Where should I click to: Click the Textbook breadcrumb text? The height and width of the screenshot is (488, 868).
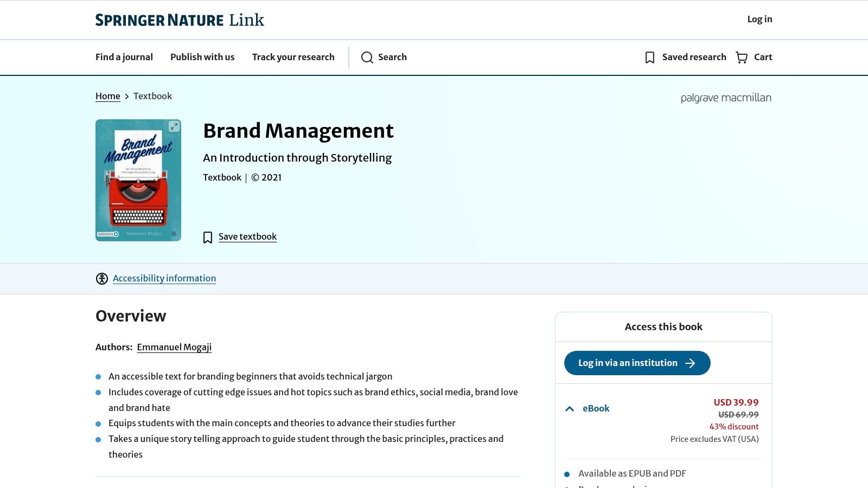(x=152, y=96)
